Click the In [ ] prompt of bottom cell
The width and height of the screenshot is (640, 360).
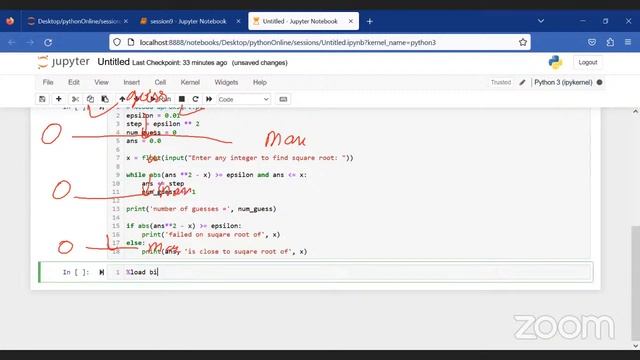point(76,272)
